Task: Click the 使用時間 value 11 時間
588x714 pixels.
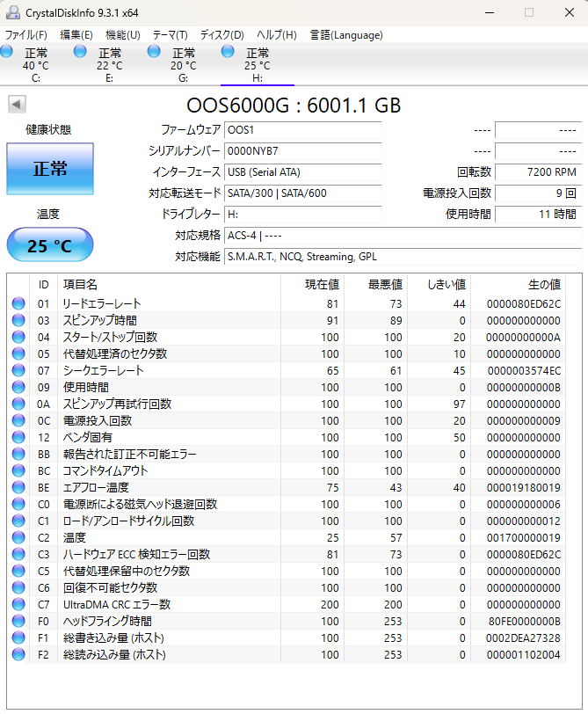Action: [539, 215]
